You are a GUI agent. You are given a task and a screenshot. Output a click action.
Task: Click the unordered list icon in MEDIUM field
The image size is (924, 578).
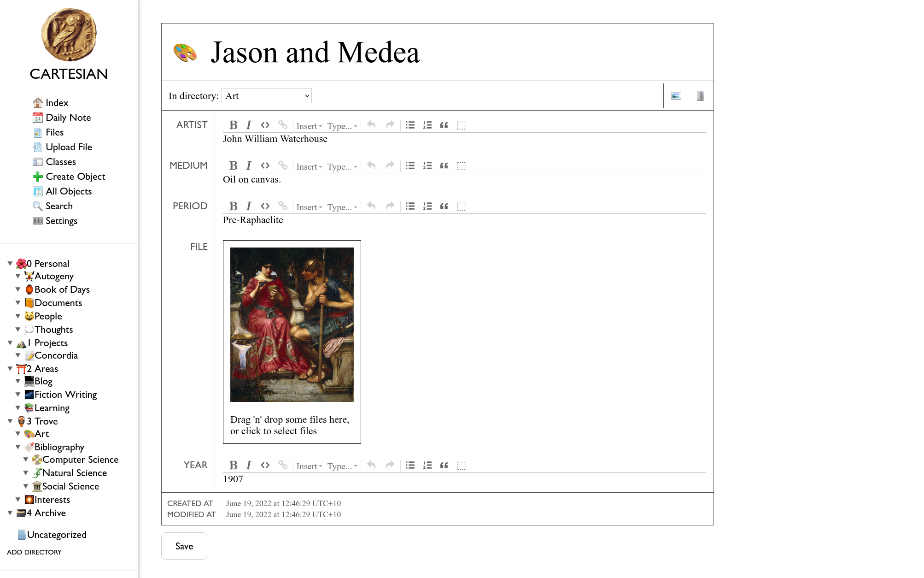click(410, 166)
